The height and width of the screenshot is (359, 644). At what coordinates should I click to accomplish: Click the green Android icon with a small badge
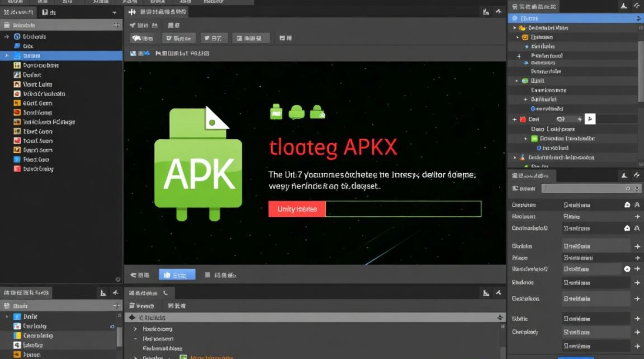(317, 112)
